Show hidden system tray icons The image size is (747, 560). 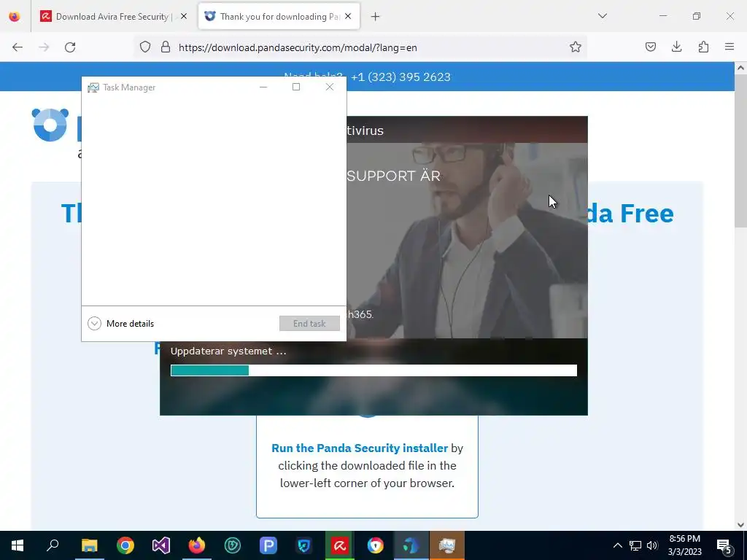tap(617, 545)
